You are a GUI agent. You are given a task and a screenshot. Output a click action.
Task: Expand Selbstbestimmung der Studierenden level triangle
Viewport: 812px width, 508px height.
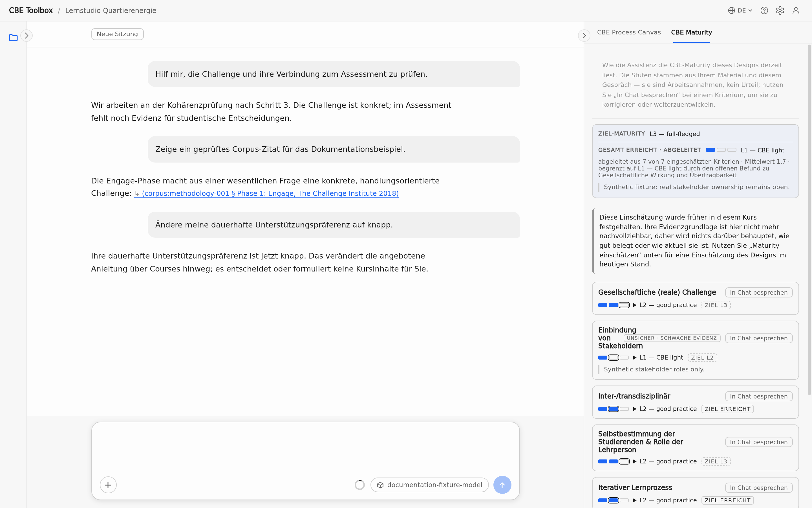tap(634, 461)
